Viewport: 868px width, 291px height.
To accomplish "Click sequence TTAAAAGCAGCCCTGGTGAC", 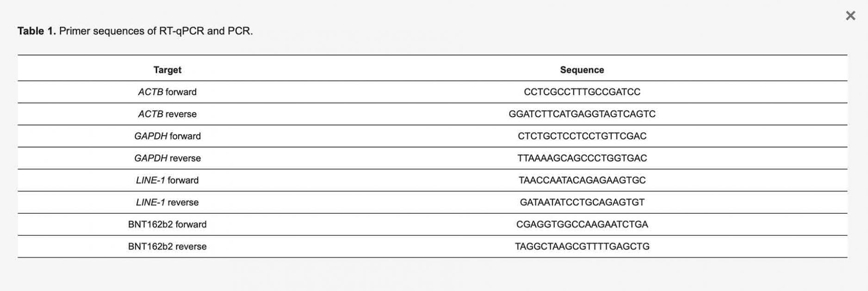I will click(582, 158).
